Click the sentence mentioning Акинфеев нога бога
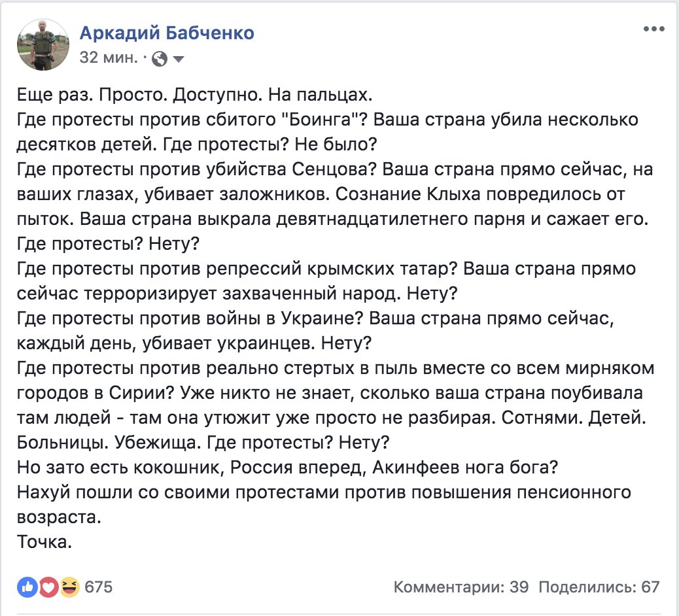Screen dimensions: 679x616 287,467
